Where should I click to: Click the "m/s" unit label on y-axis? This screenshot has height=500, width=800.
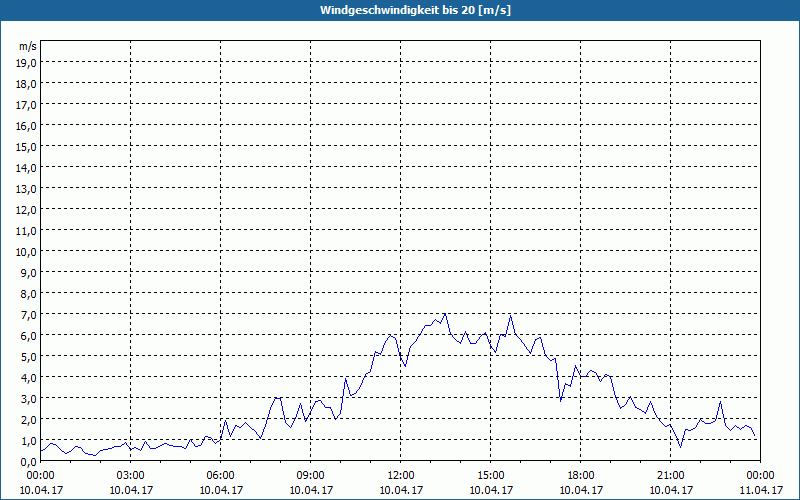tap(28, 46)
